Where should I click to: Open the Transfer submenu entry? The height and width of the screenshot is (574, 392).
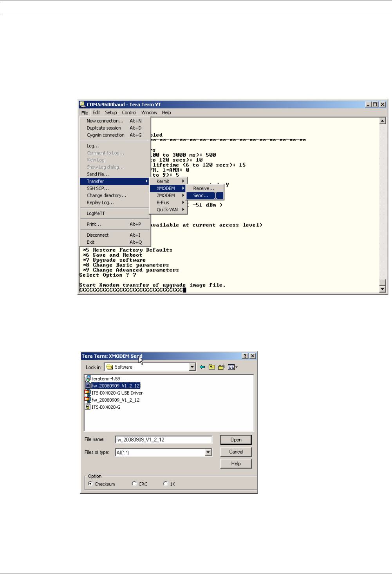(x=115, y=181)
